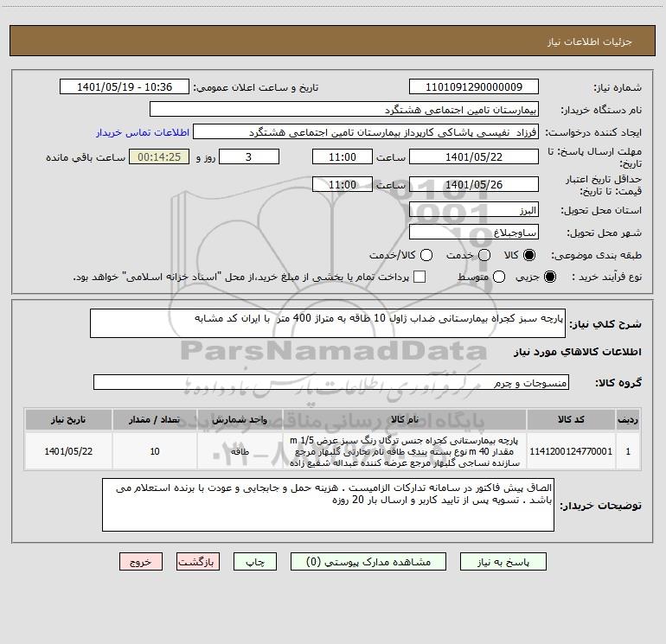This screenshot has height=644, width=666.
Task: Check the اسناد خزانه اسلامی payment checkbox
Action: pos(419,277)
